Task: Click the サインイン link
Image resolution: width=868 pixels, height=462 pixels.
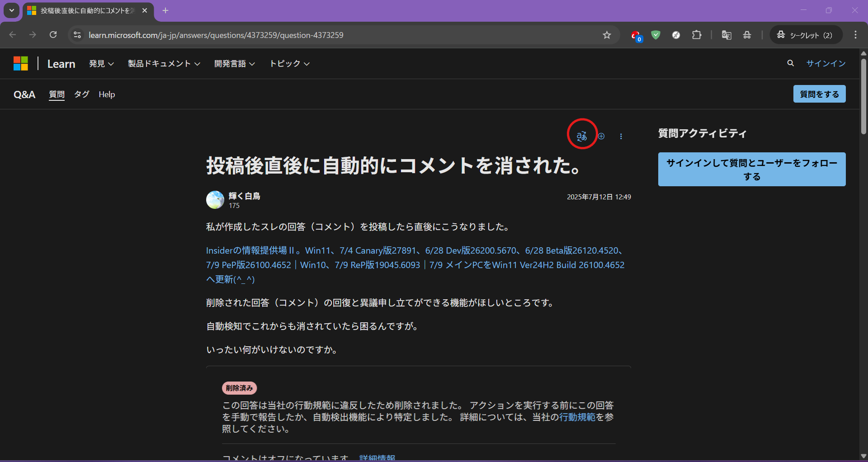Action: tap(826, 63)
